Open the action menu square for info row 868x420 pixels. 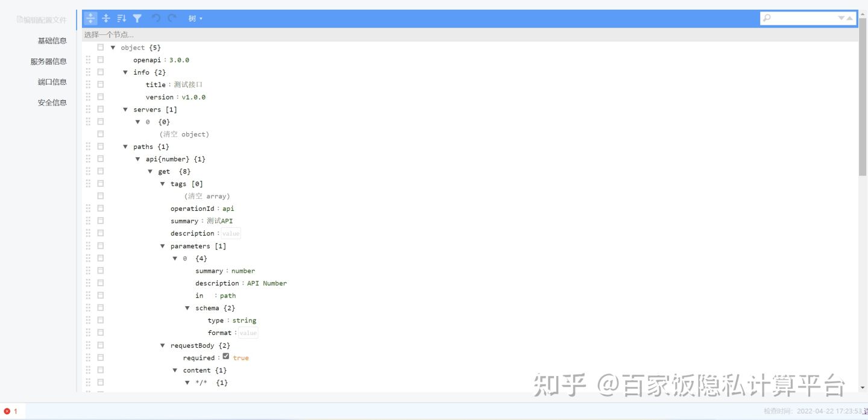(101, 72)
